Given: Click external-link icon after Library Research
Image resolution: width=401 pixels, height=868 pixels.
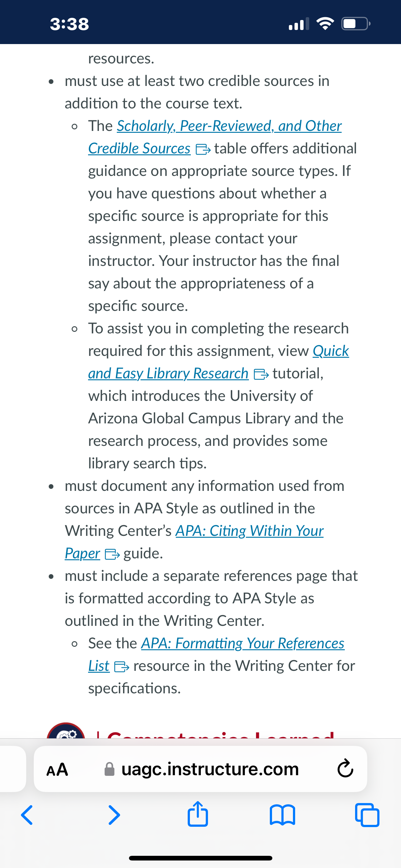Looking at the screenshot, I should (261, 374).
